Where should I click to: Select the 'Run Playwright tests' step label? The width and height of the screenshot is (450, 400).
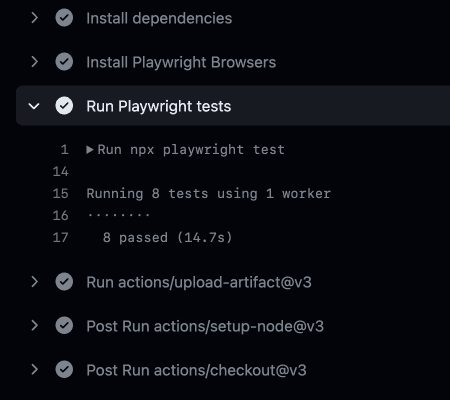(159, 107)
